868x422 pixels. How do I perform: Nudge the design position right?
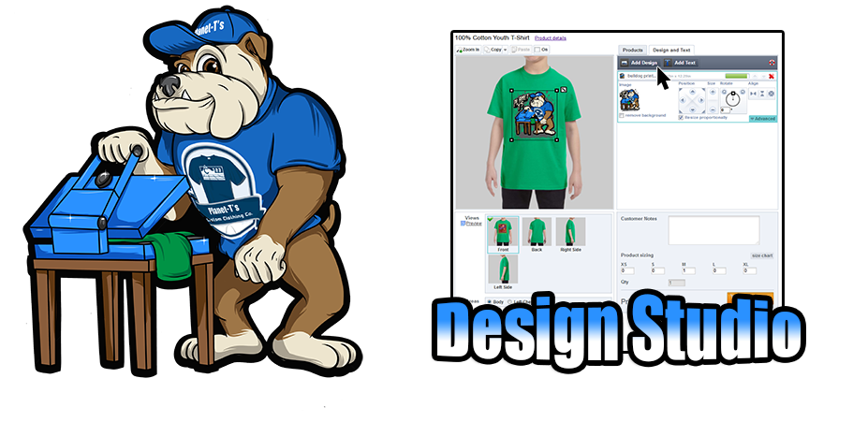pyautogui.click(x=700, y=100)
